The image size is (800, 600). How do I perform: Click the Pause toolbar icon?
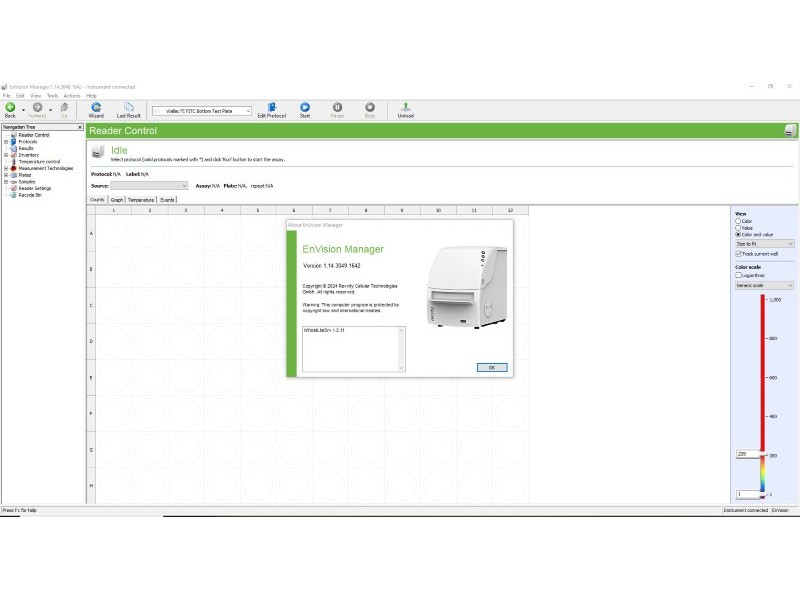tap(337, 107)
